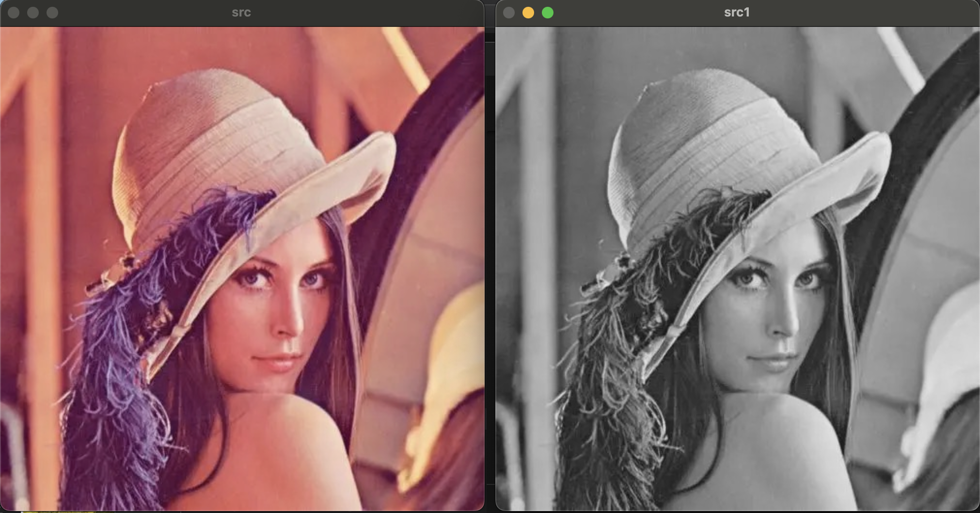Click the grayscale image in the src1 window
This screenshot has height=513, width=980.
pyautogui.click(x=738, y=269)
